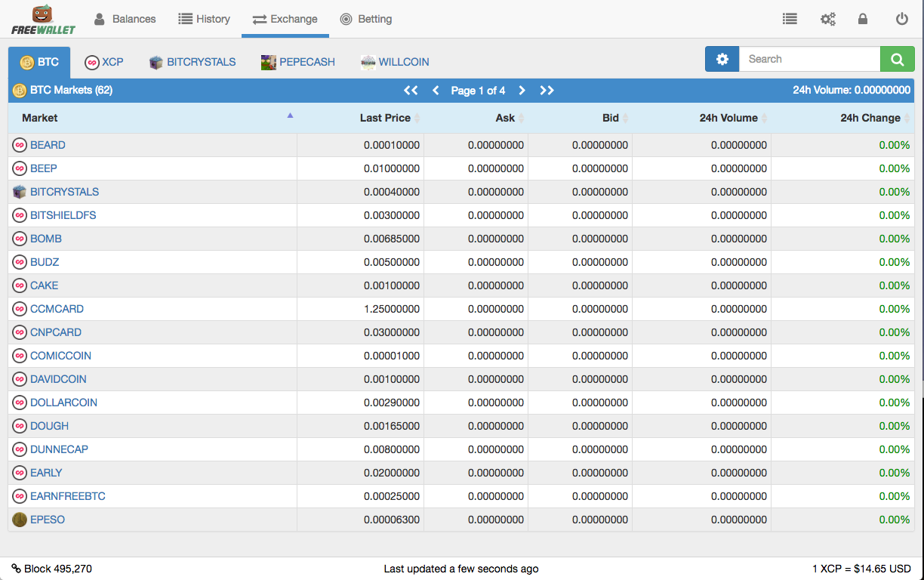Screen dimensions: 924x580
Task: Click the COMICCOIN row token icon
Action: 20,356
